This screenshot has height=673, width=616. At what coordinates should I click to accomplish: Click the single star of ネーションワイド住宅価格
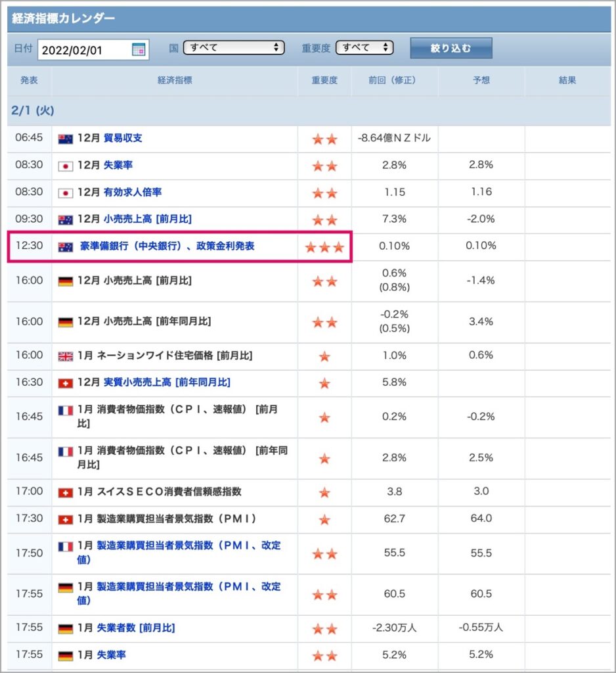(324, 356)
